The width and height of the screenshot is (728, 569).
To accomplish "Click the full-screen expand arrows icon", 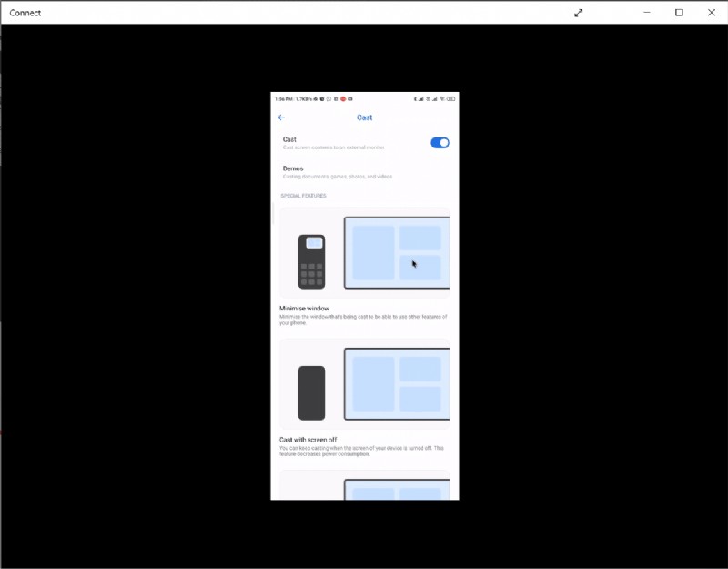I will [579, 13].
